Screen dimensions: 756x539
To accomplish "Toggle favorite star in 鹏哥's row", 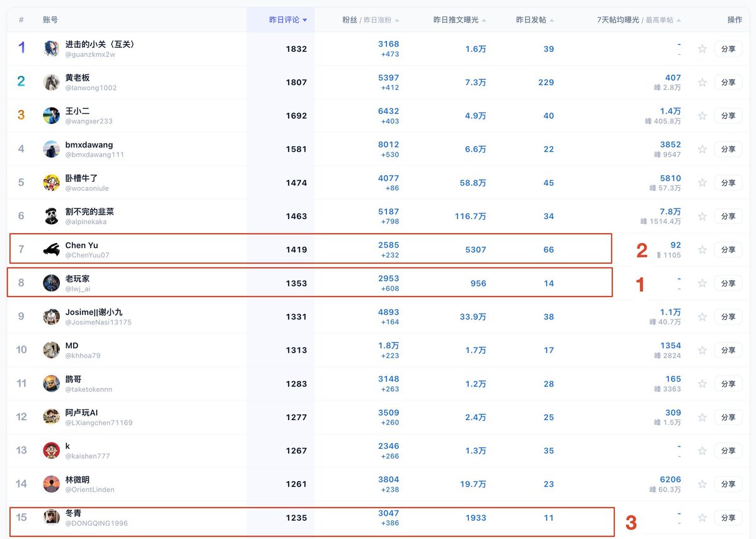I will pyautogui.click(x=702, y=383).
